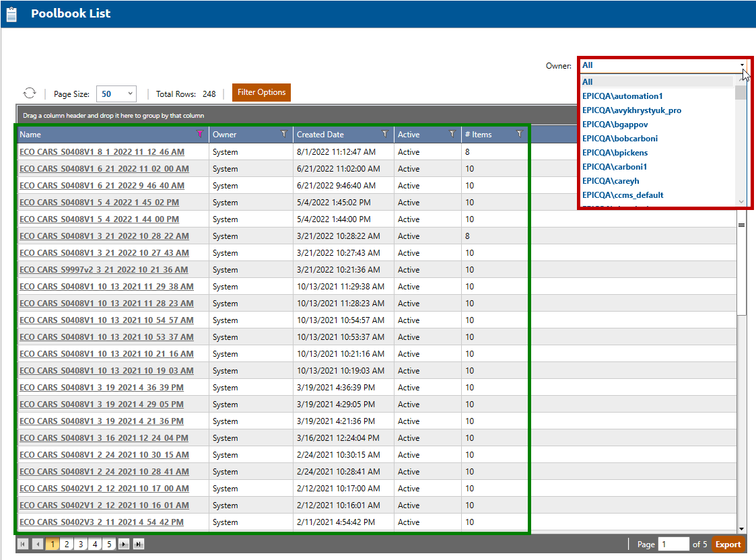Image resolution: width=756 pixels, height=560 pixels.
Task: Click the refresh icon beside Page Size
Action: point(30,94)
